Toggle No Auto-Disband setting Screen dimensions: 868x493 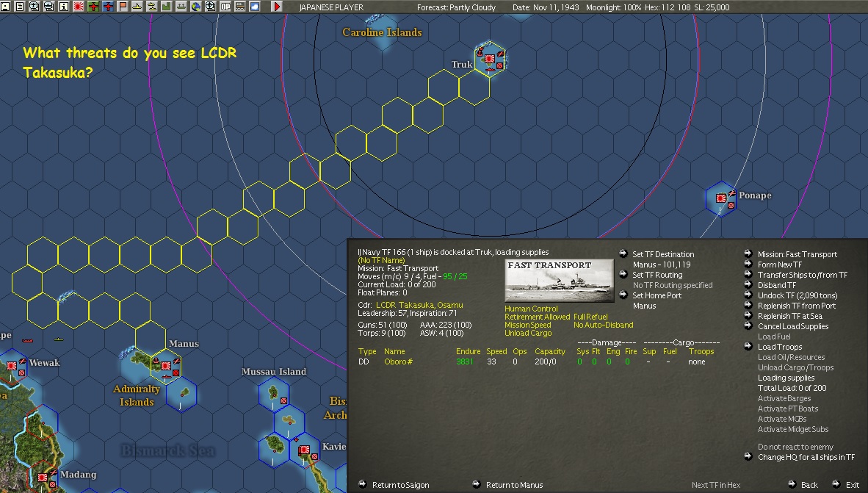pos(604,325)
